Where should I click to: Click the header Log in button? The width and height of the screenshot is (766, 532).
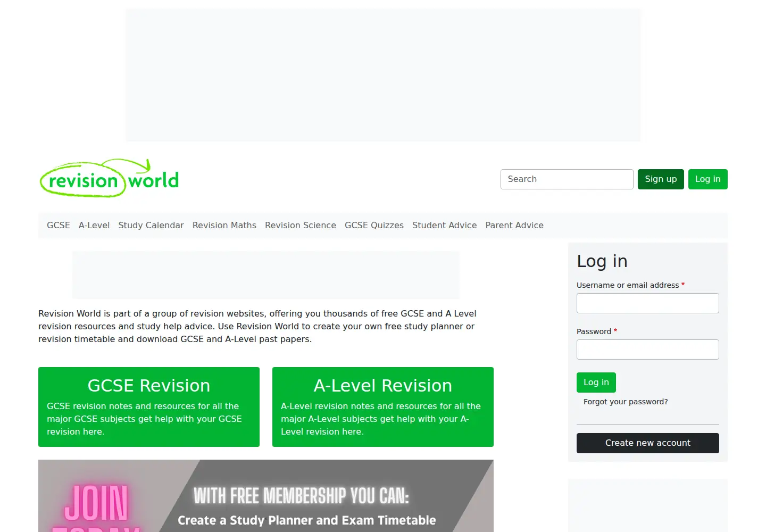coord(707,179)
